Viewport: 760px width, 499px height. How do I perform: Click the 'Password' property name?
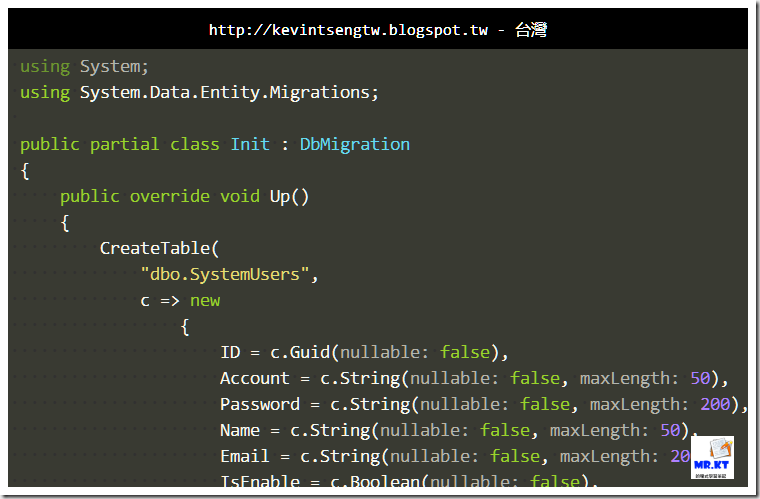(x=260, y=405)
